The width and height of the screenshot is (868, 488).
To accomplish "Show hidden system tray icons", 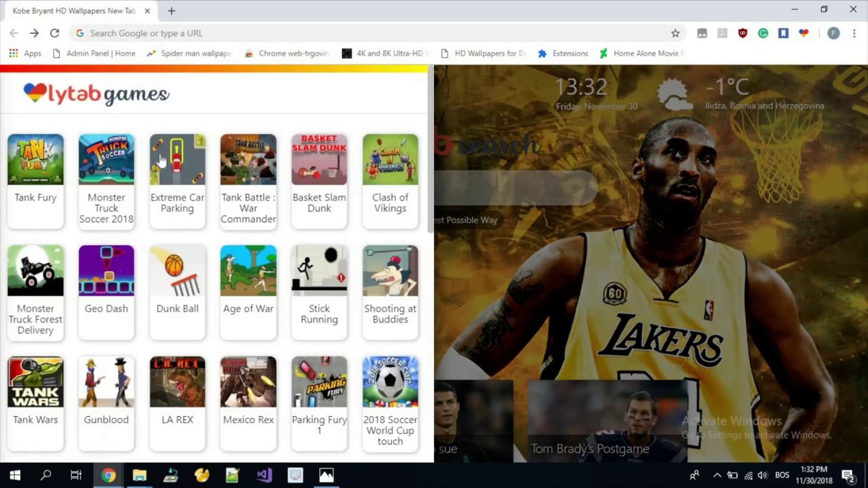I will 717,475.
